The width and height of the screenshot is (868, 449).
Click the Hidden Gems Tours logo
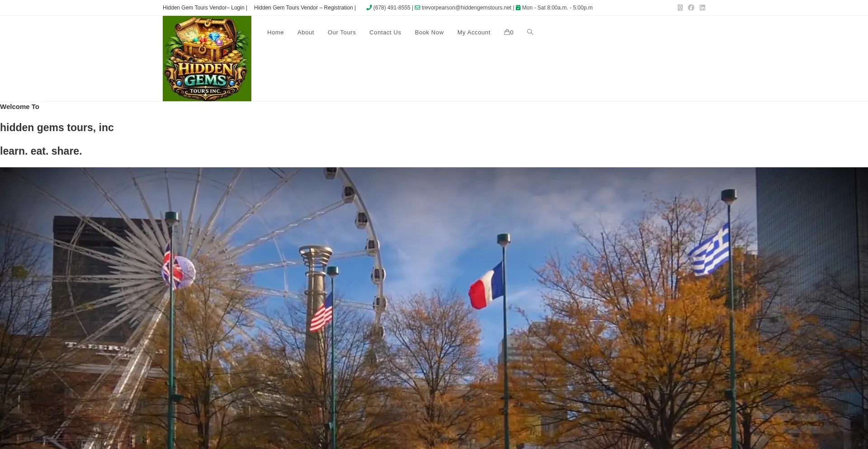pyautogui.click(x=207, y=58)
